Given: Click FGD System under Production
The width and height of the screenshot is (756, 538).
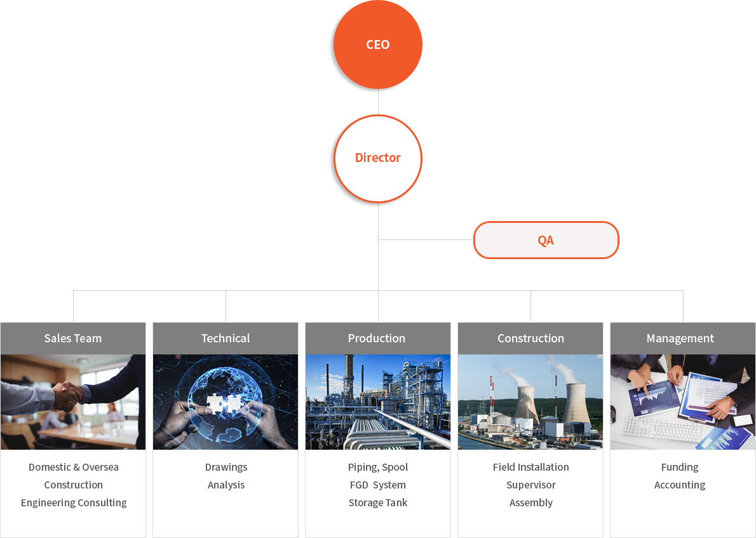Looking at the screenshot, I should click(x=378, y=485).
